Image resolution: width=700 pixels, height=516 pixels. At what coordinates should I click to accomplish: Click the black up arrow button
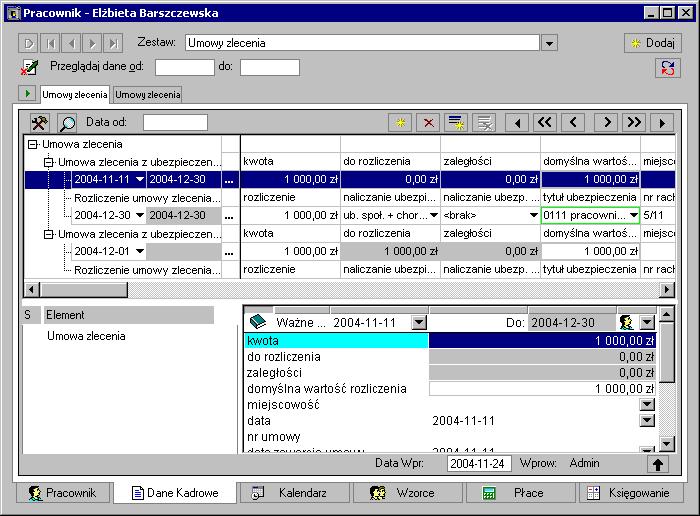(x=658, y=464)
